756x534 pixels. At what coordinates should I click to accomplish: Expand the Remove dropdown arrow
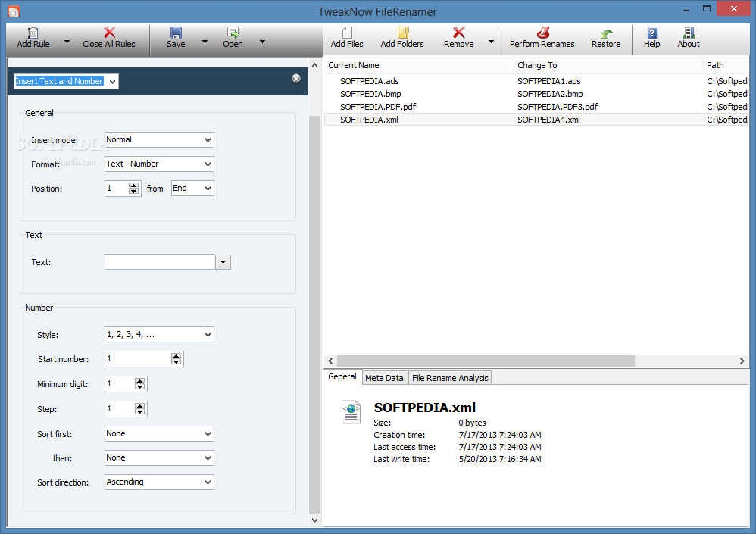click(x=491, y=42)
